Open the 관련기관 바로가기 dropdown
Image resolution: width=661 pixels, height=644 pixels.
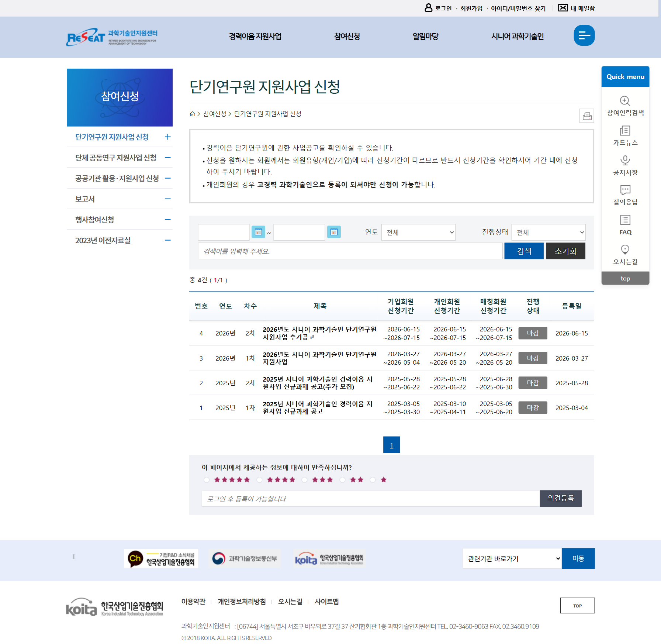[512, 558]
